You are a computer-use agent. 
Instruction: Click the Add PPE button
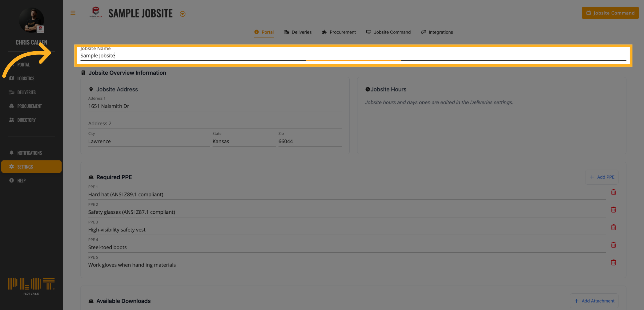click(602, 177)
